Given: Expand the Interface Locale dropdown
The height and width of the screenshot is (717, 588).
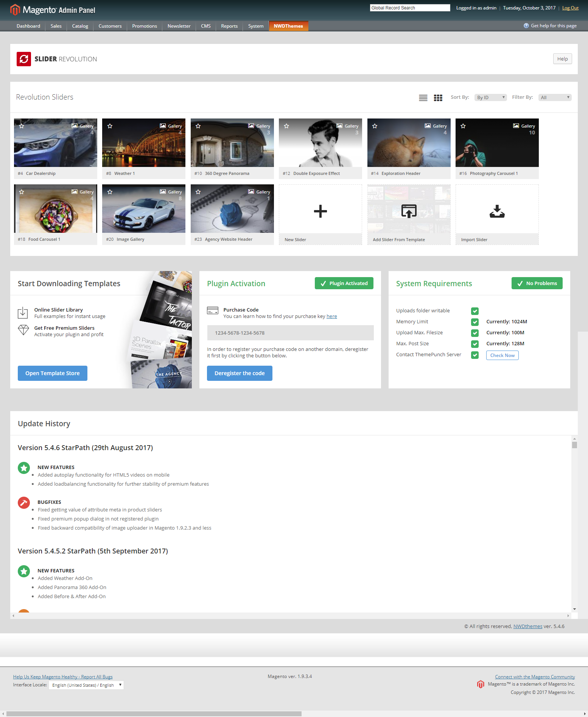Looking at the screenshot, I should [86, 685].
